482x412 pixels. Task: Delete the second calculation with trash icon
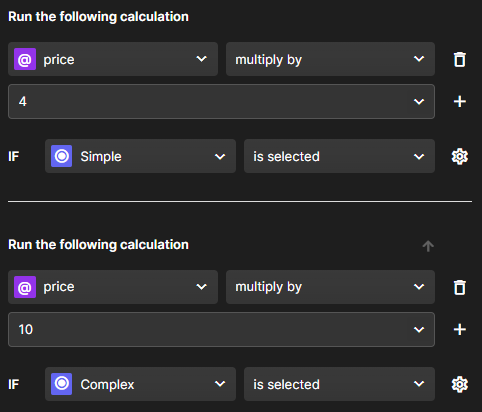coord(460,287)
